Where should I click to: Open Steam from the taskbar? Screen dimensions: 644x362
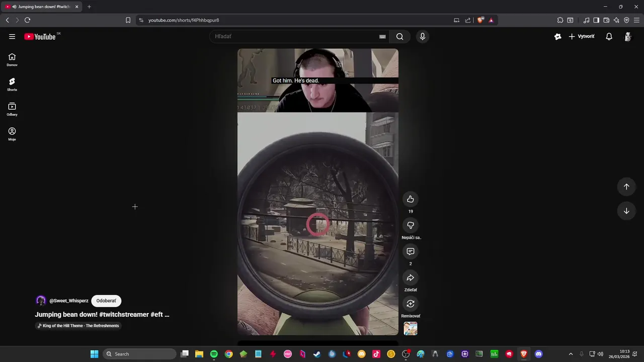click(x=317, y=354)
